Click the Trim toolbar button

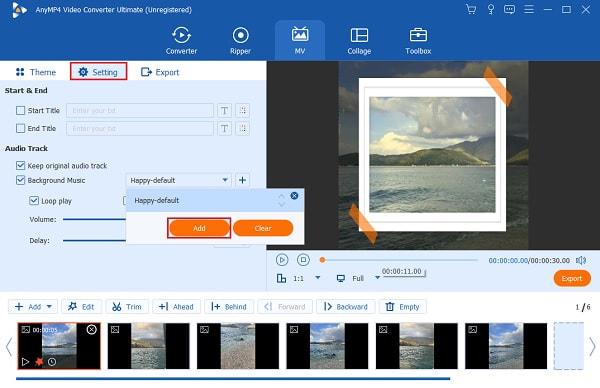(x=127, y=306)
